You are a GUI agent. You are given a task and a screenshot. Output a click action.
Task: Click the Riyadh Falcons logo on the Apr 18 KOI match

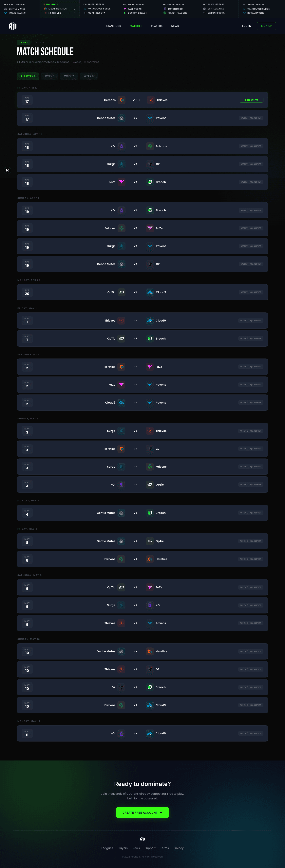tap(150, 146)
